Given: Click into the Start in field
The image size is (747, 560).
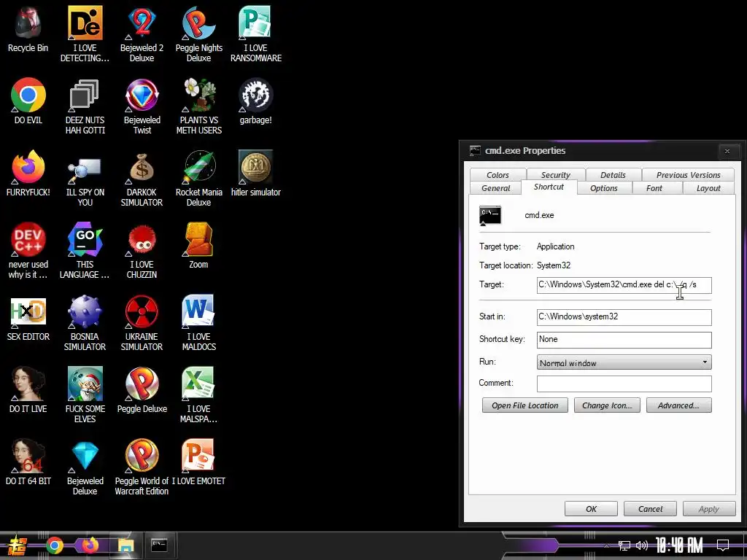Looking at the screenshot, I should coord(624,317).
